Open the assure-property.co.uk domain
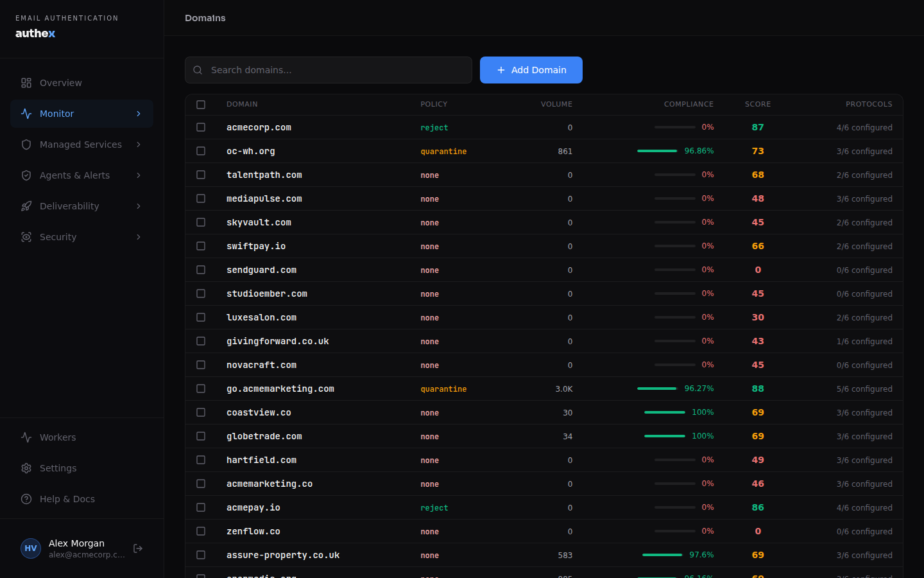Screen dimensions: 924x578 point(283,555)
